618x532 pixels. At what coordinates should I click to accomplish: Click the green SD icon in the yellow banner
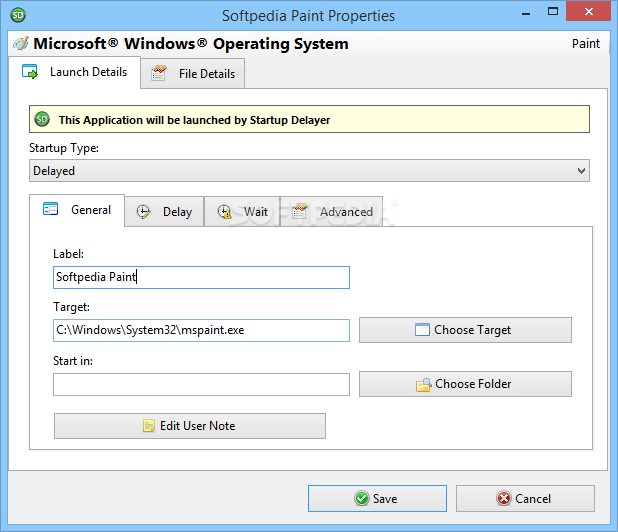pos(42,119)
